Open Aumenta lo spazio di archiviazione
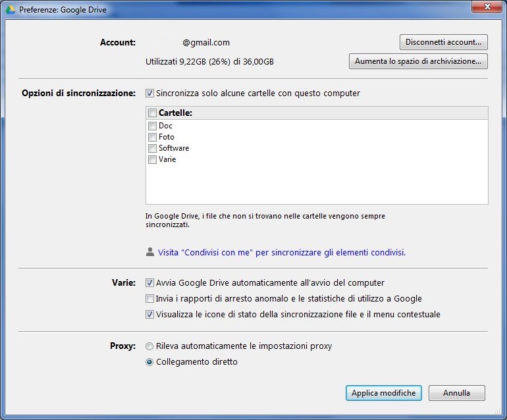This screenshot has height=420, width=507. (418, 61)
